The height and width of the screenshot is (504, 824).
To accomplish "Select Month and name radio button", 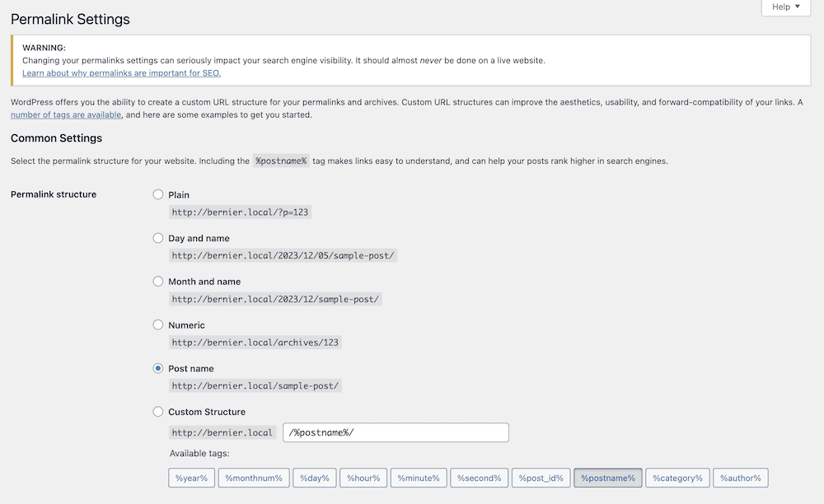I will (158, 282).
